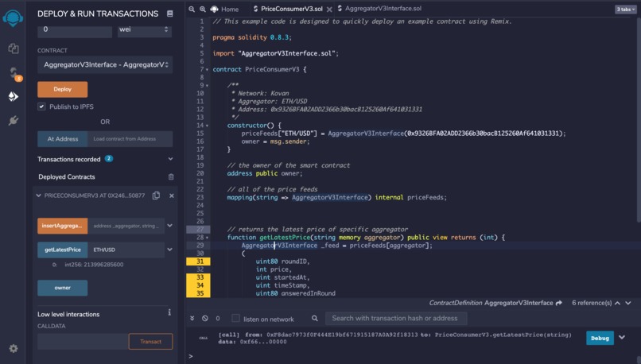641x364 pixels.
Task: Open the documentation icon beside panel title
Action: (169, 14)
